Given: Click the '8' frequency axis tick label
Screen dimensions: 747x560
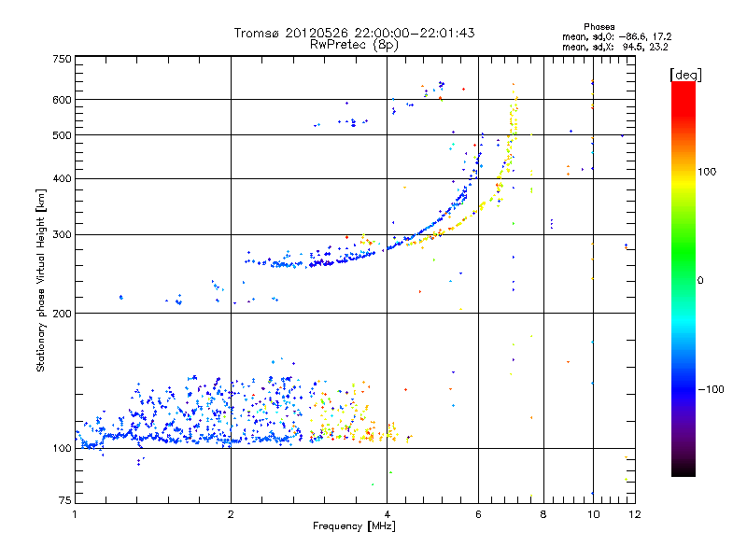Looking at the screenshot, I should tap(543, 514).
